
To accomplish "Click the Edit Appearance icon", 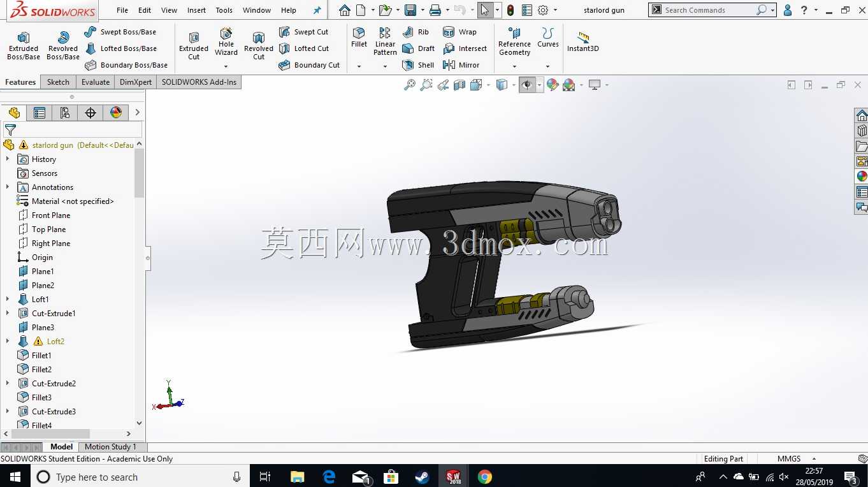I will pos(553,85).
